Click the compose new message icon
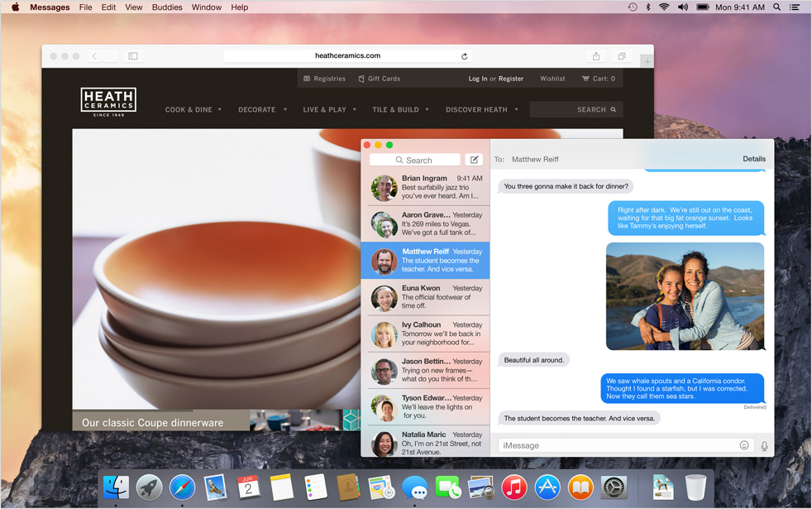The width and height of the screenshot is (812, 509). (x=474, y=160)
